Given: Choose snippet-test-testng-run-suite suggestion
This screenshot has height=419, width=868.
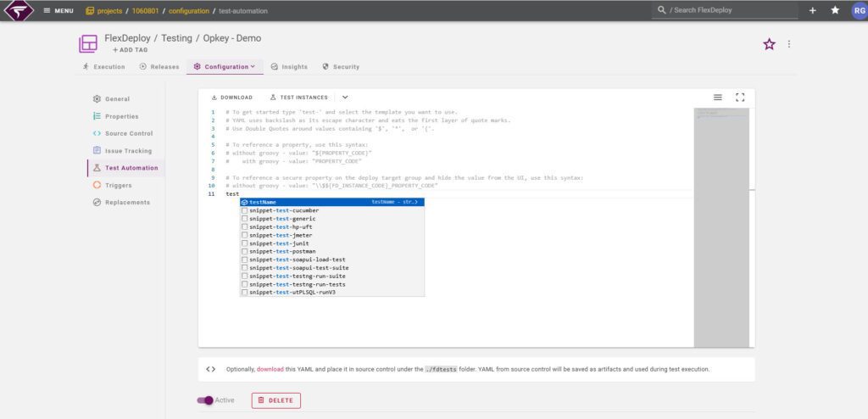Looking at the screenshot, I should [x=332, y=276].
